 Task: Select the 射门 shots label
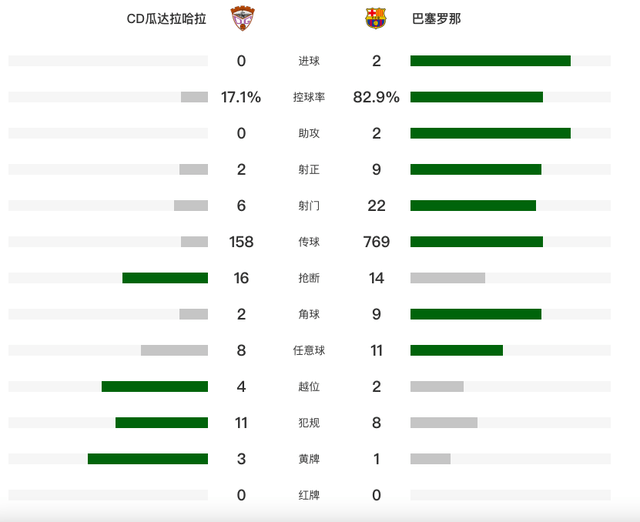pyautogui.click(x=309, y=205)
